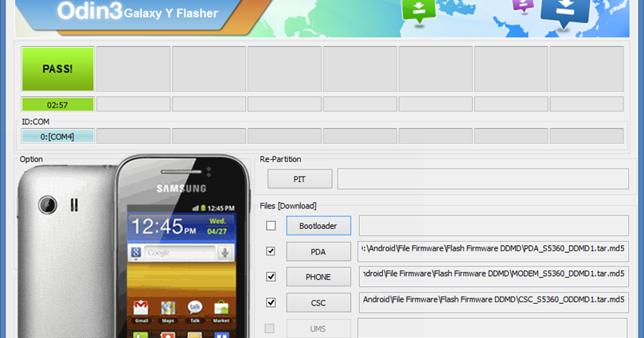Click the PIT file path field
Screen dimensions: 644x338
[483, 179]
